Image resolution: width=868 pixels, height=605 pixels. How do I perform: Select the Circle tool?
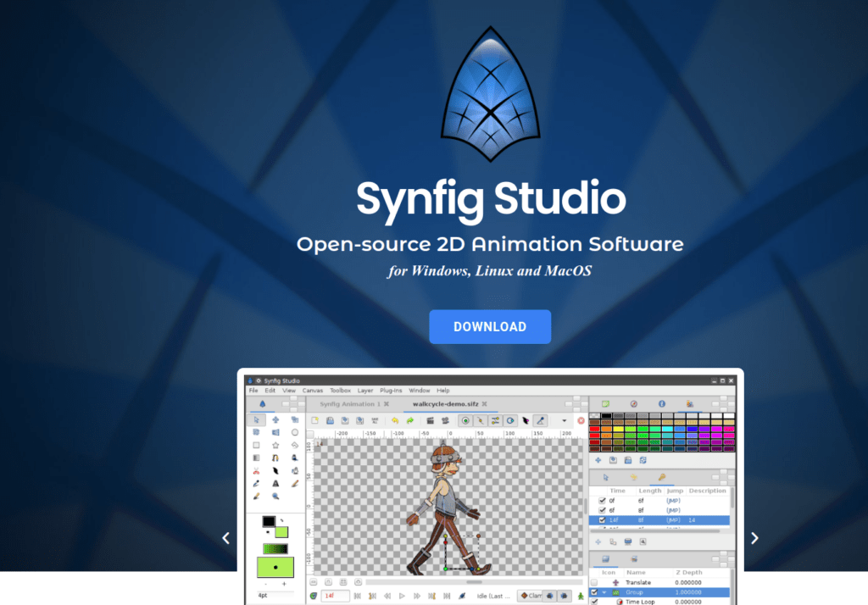tap(294, 432)
